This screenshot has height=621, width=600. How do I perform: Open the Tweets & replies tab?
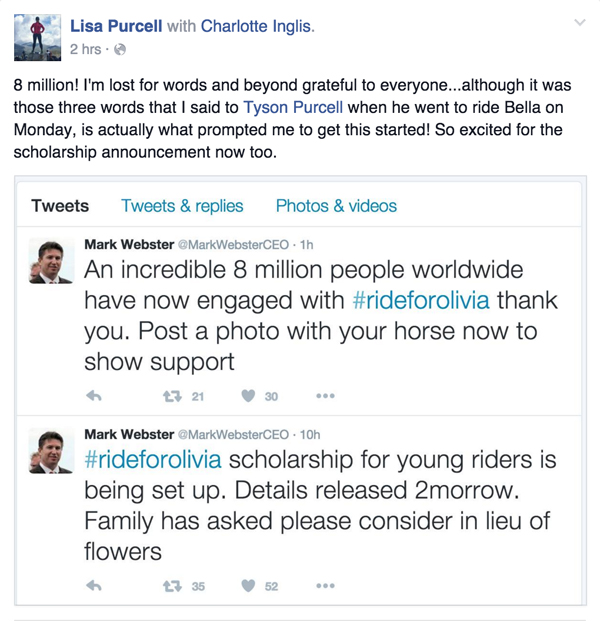pos(182,206)
